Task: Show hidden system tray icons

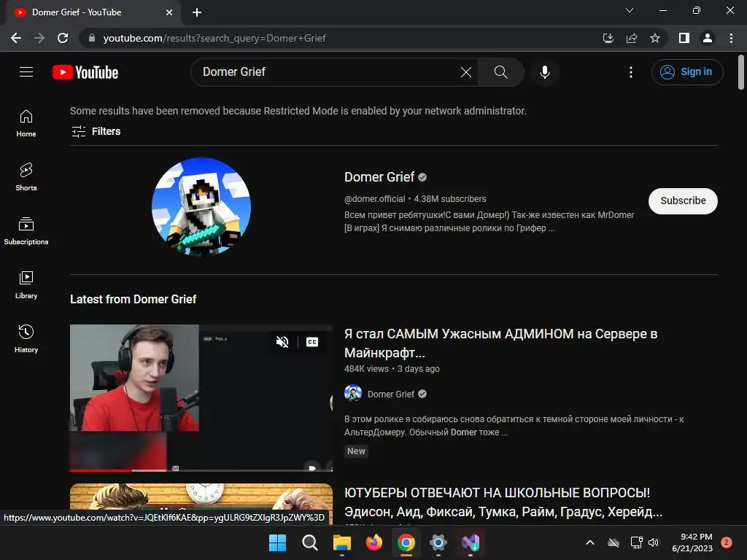Action: pos(589,542)
